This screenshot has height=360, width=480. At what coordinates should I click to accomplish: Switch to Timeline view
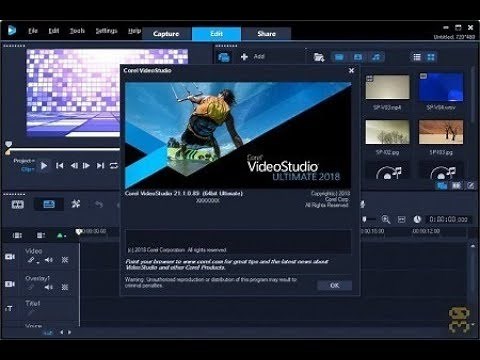[x=49, y=204]
